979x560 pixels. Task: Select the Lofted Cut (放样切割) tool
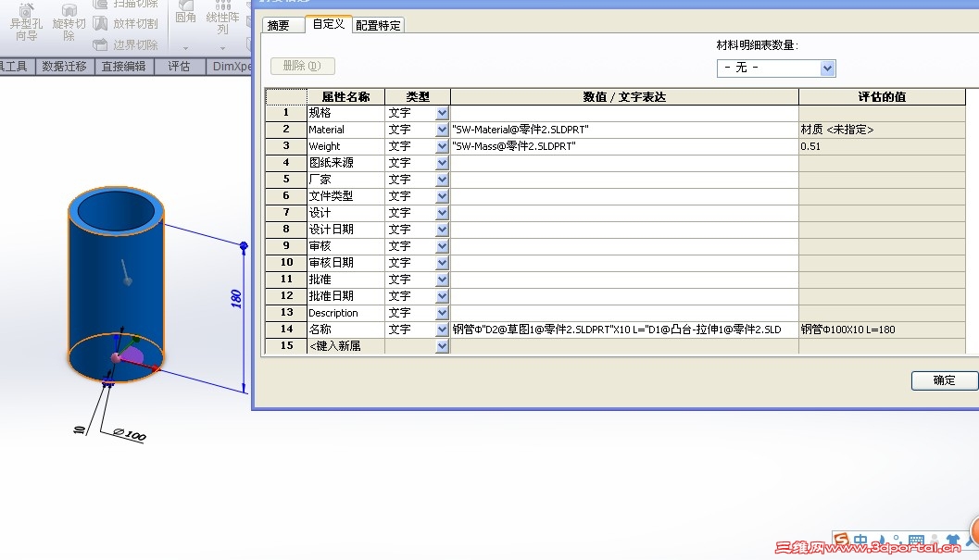coord(125,24)
